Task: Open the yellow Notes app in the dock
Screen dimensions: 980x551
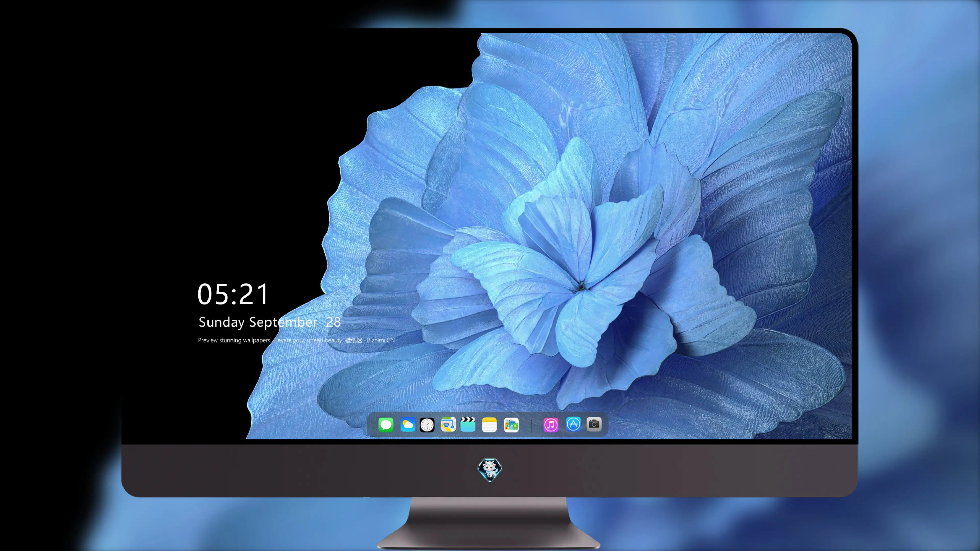Action: coord(489,425)
